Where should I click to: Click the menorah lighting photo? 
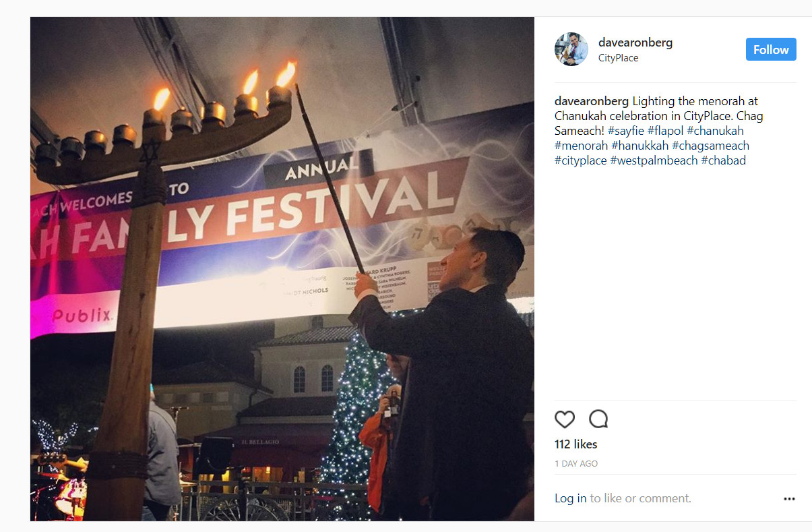282,269
